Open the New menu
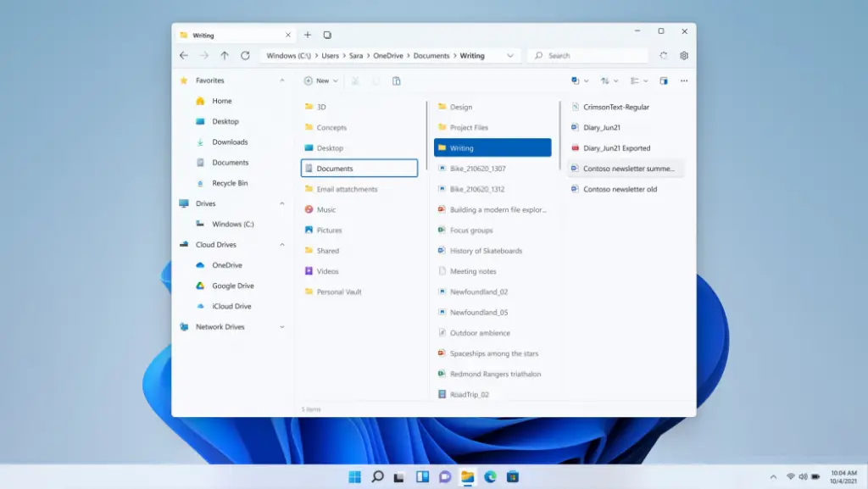The image size is (868, 489). point(320,81)
